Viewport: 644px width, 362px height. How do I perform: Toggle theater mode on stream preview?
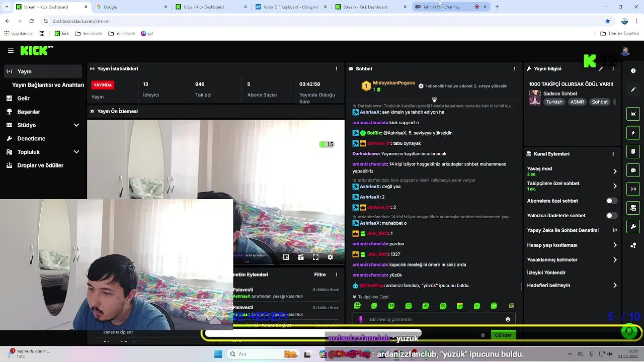point(300,257)
